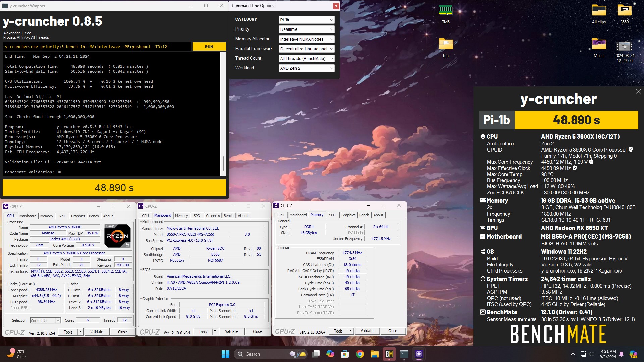Open the B550 desktop folder
Screen dimensions: 644x362
(x=624, y=14)
